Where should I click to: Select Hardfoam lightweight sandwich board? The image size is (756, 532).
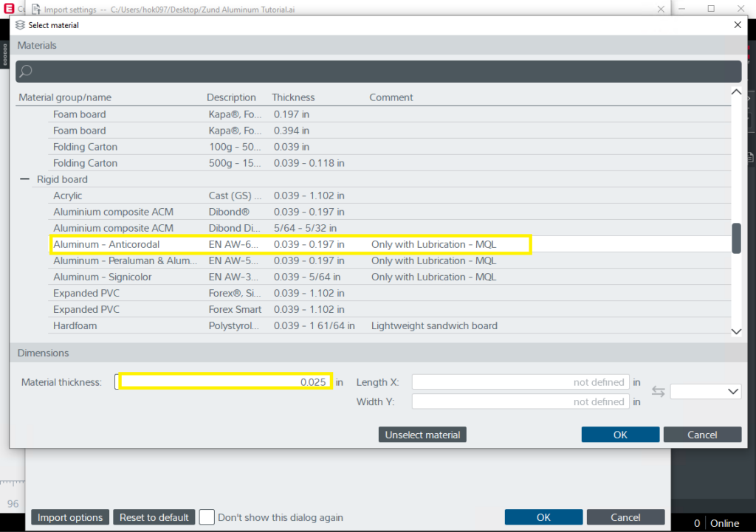pos(75,325)
